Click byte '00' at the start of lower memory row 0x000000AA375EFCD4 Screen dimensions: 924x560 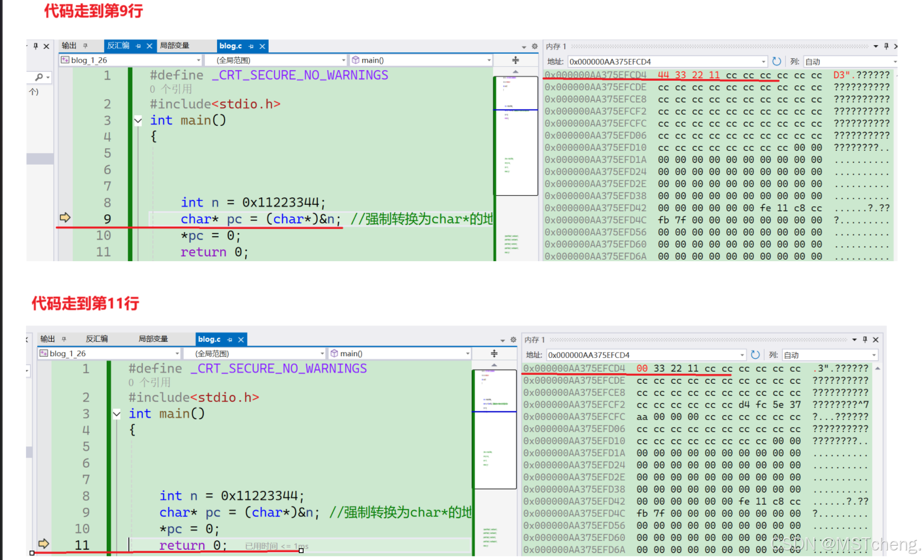(642, 368)
